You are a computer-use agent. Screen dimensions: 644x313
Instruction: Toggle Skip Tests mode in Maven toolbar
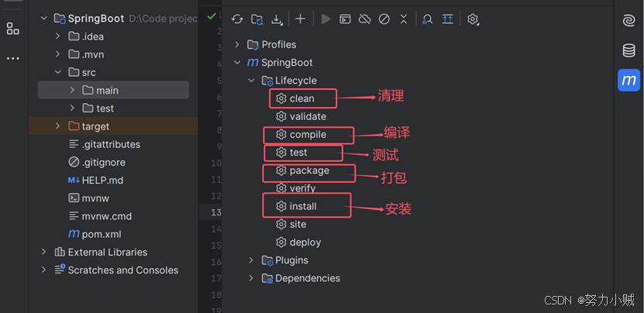click(384, 19)
